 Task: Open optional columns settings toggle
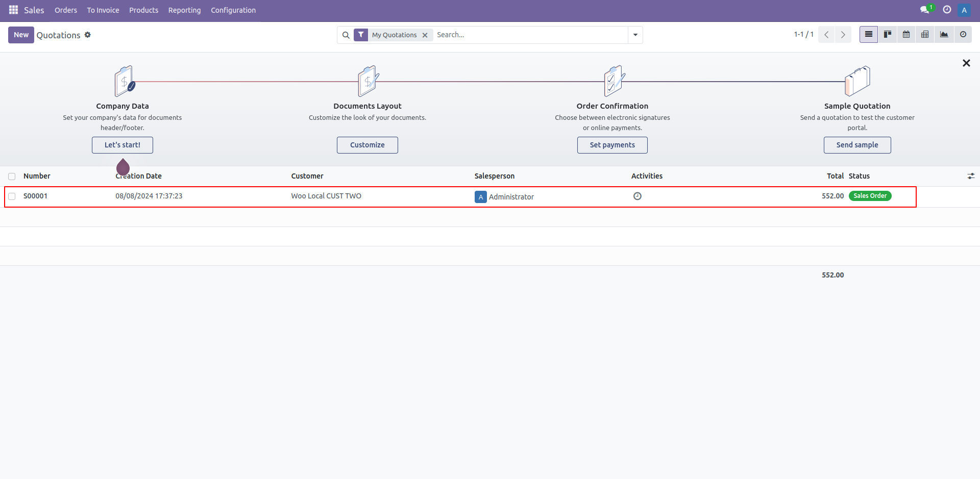point(970,176)
